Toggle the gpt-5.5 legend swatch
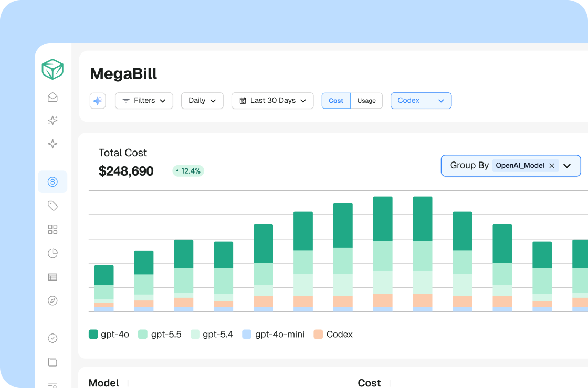Image resolution: width=588 pixels, height=388 pixels. coord(143,334)
